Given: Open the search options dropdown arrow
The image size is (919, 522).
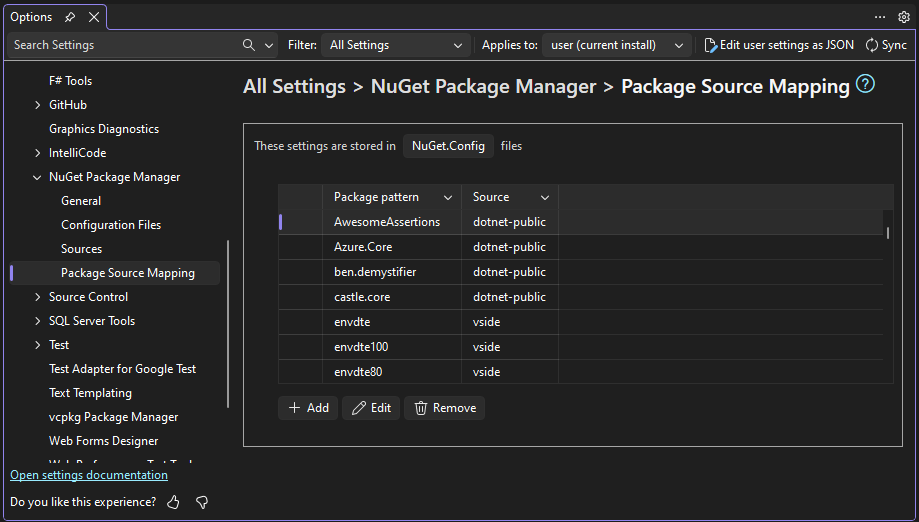Looking at the screenshot, I should coord(269,45).
